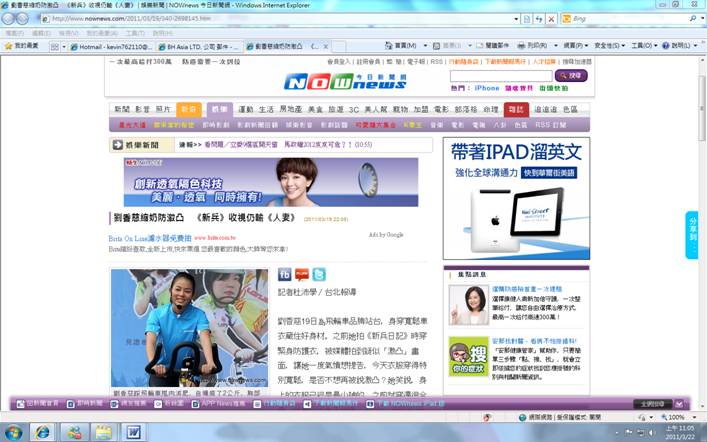Click the blue Help question-mark icon

(x=666, y=46)
